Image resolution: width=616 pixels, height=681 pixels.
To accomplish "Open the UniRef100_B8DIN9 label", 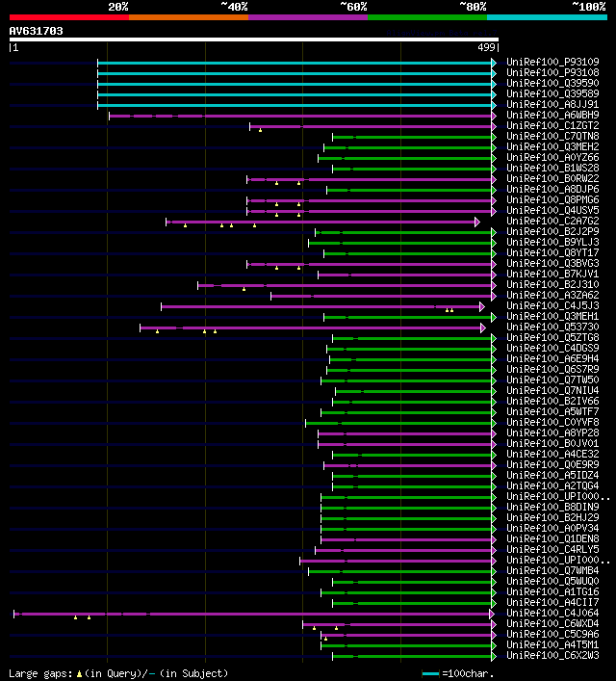I will (552, 507).
